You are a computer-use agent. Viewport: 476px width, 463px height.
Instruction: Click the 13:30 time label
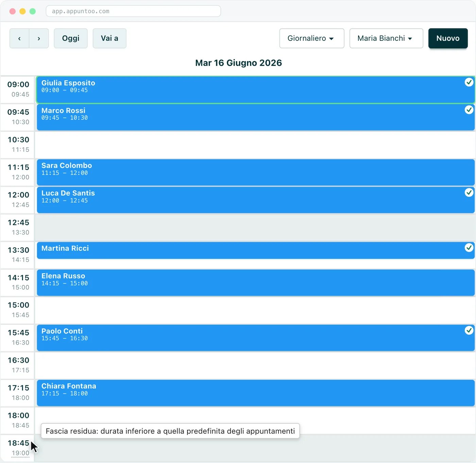(x=18, y=250)
